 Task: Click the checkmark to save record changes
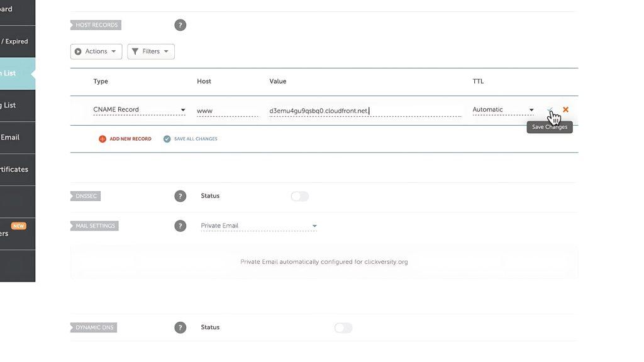550,109
